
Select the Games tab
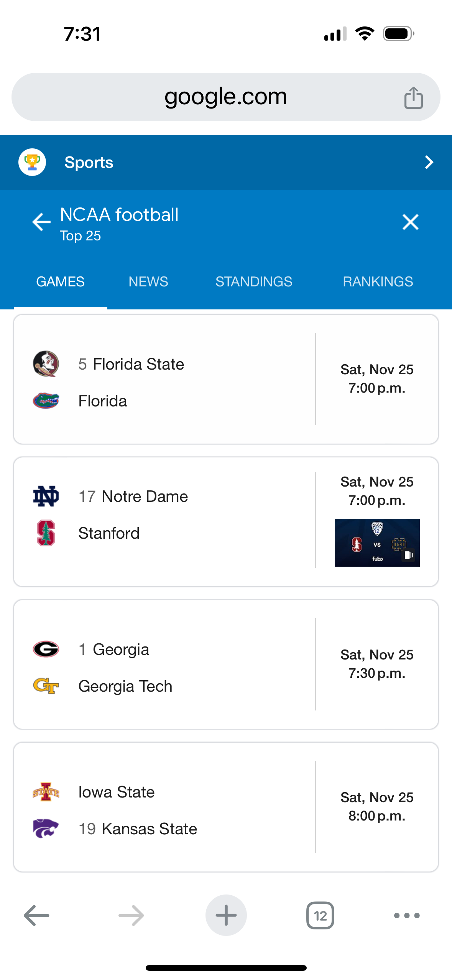[60, 282]
